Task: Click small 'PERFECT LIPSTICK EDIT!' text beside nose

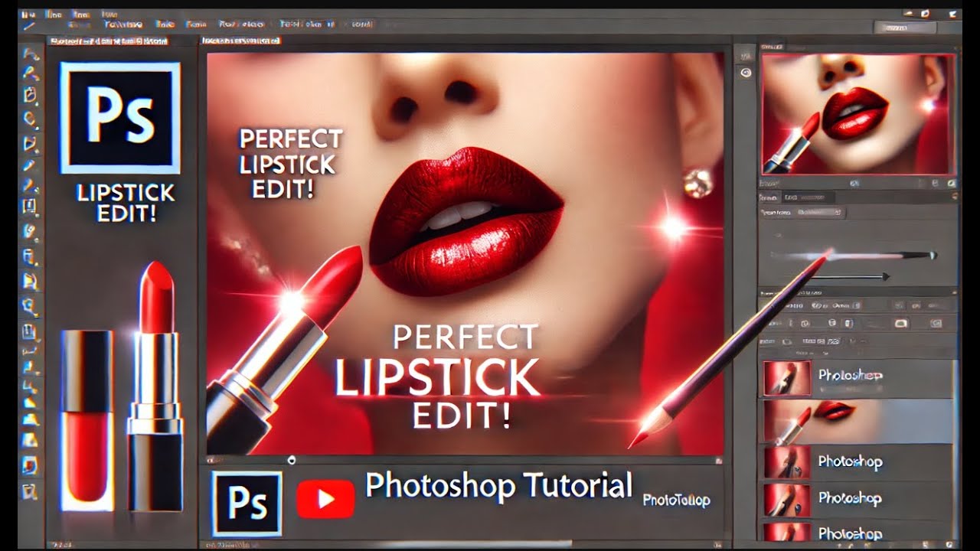Action: pyautogui.click(x=290, y=164)
